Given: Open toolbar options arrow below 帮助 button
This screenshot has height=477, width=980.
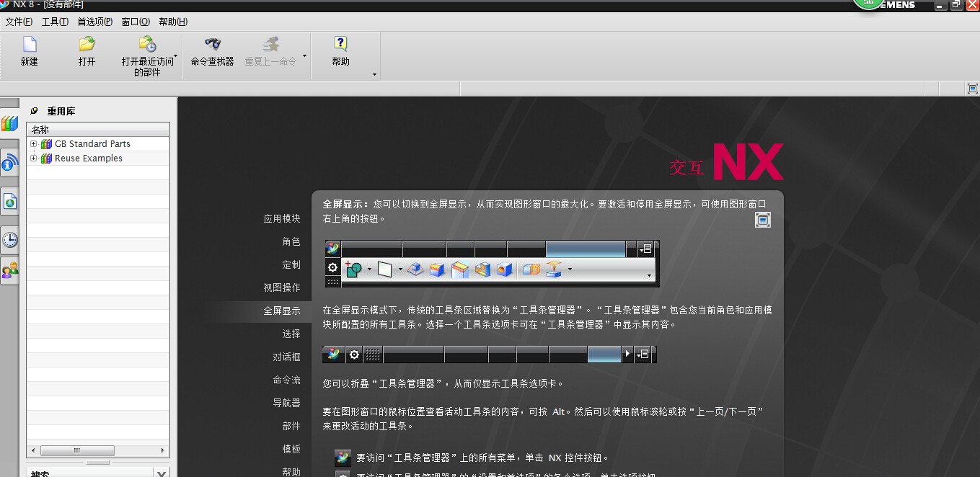Looking at the screenshot, I should tap(374, 74).
